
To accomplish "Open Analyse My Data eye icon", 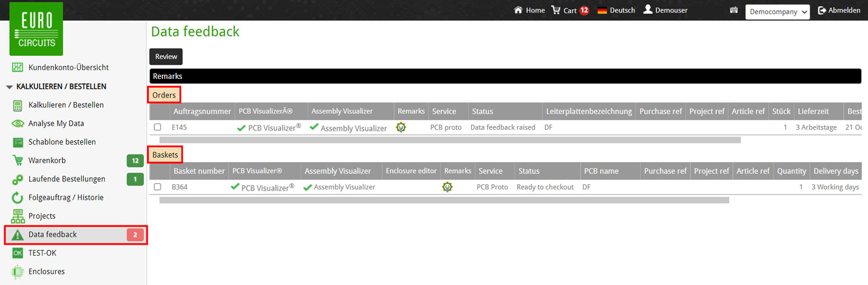I will [17, 124].
